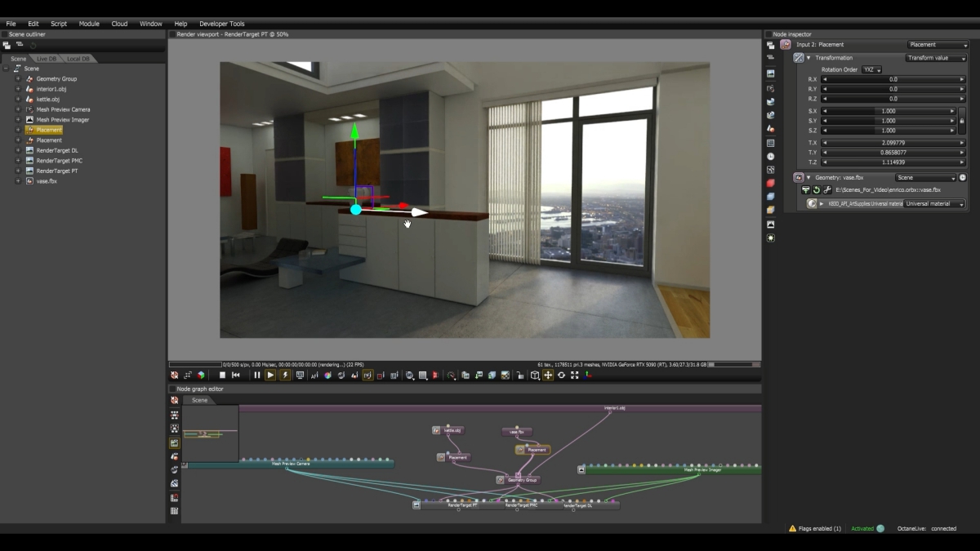
Task: Click the S.X scale slider field
Action: coord(888,111)
